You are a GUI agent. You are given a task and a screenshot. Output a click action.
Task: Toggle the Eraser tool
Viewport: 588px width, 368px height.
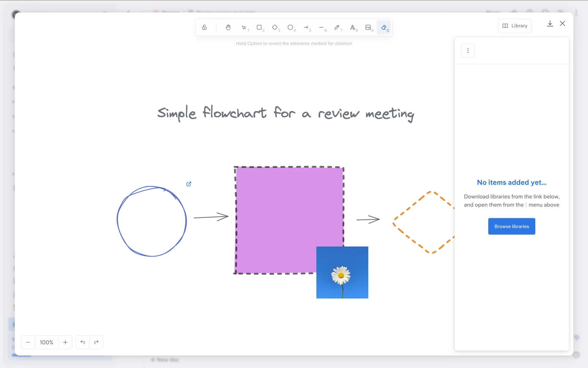384,27
